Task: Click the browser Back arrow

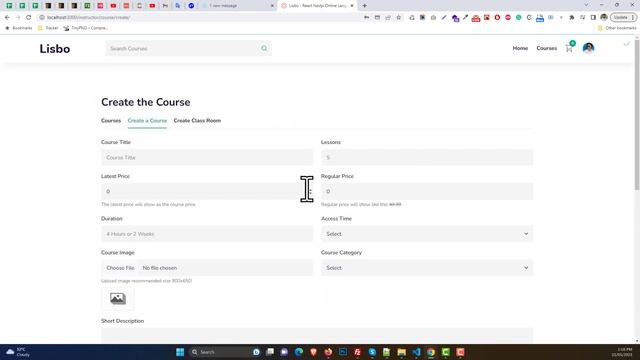Action: [x=7, y=18]
